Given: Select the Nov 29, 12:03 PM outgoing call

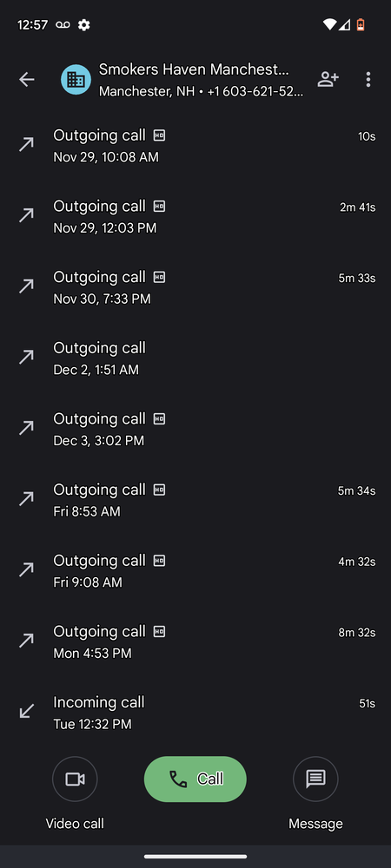Looking at the screenshot, I should (x=195, y=216).
